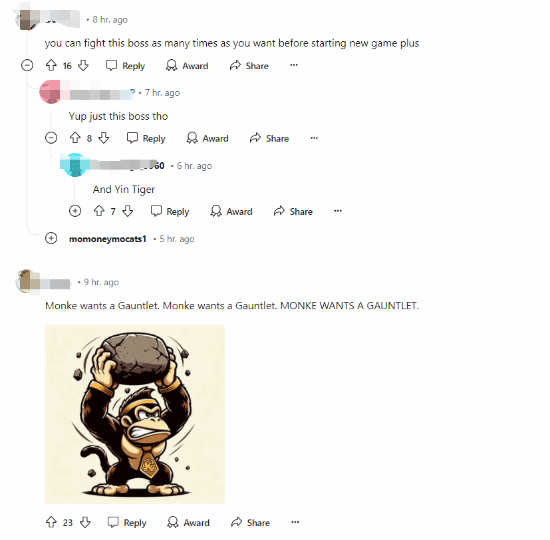This screenshot has height=540, width=550.
Task: Upvote the 16-point new game plus comment
Action: (51, 65)
